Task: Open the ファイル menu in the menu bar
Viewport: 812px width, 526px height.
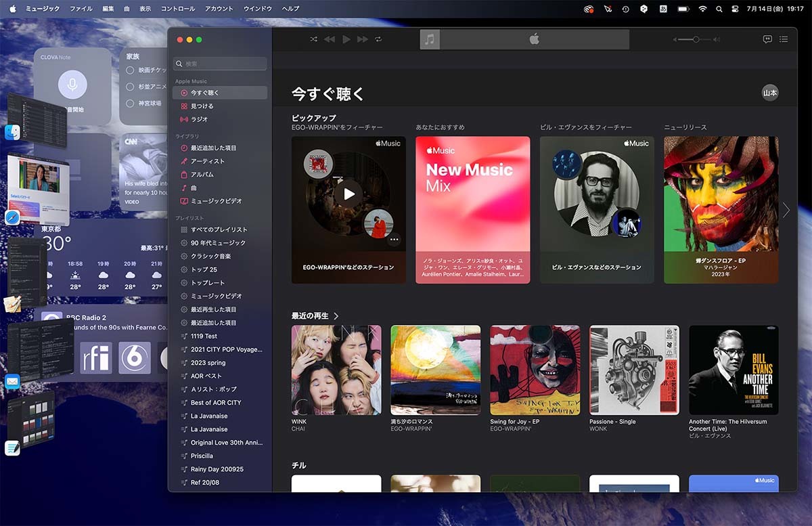Action: [x=81, y=9]
